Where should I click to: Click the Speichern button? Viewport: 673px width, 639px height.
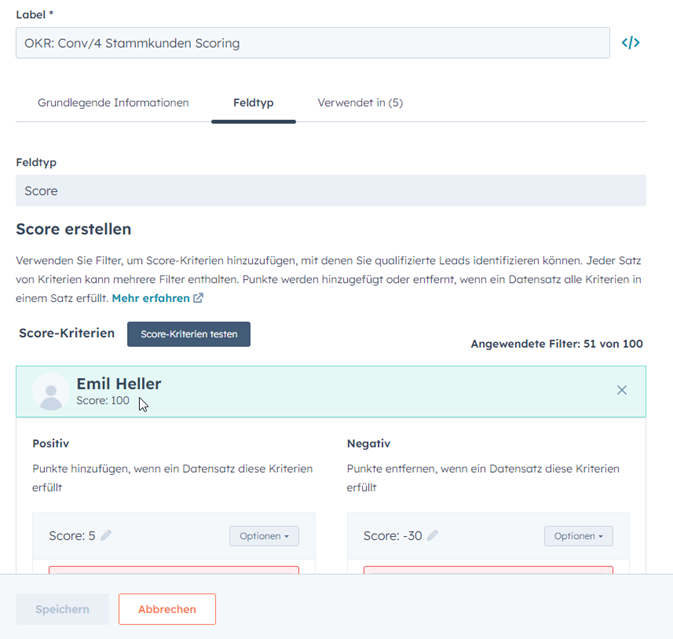[x=62, y=609]
